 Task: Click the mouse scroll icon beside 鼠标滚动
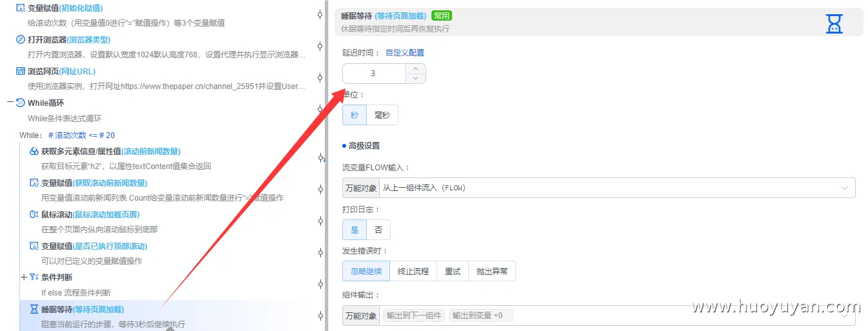click(x=34, y=214)
